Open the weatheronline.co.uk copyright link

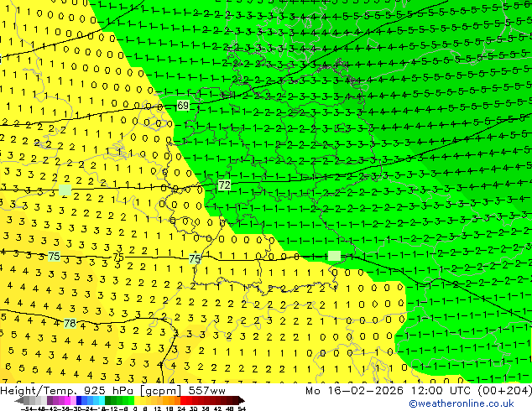462,403
